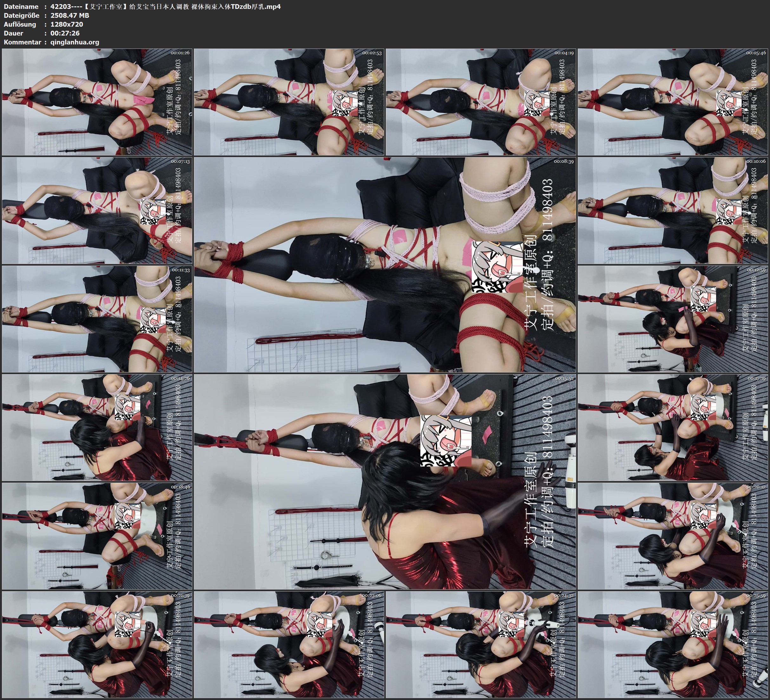Click the frame at 00:14:26
This screenshot has height=700, width=770.
pos(97,427)
